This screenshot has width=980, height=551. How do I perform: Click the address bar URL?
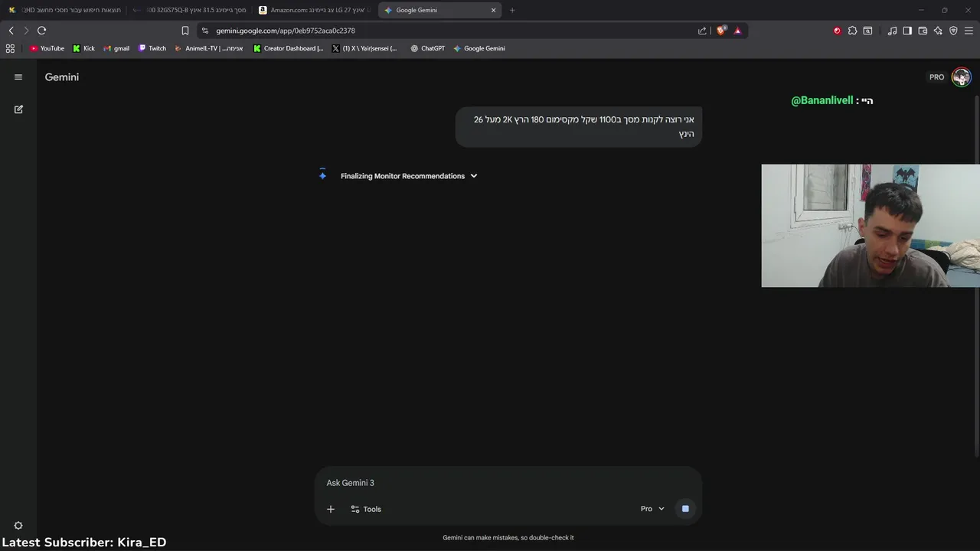(x=286, y=31)
